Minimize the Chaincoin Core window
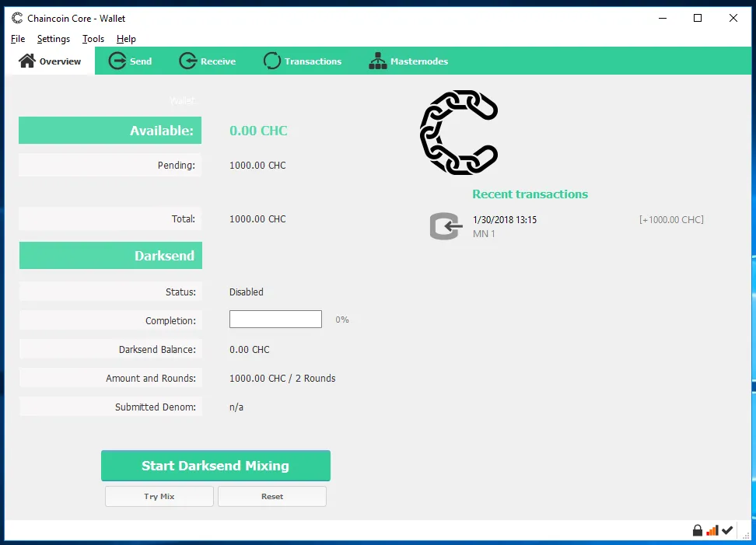Image resolution: width=756 pixels, height=545 pixels. (663, 19)
